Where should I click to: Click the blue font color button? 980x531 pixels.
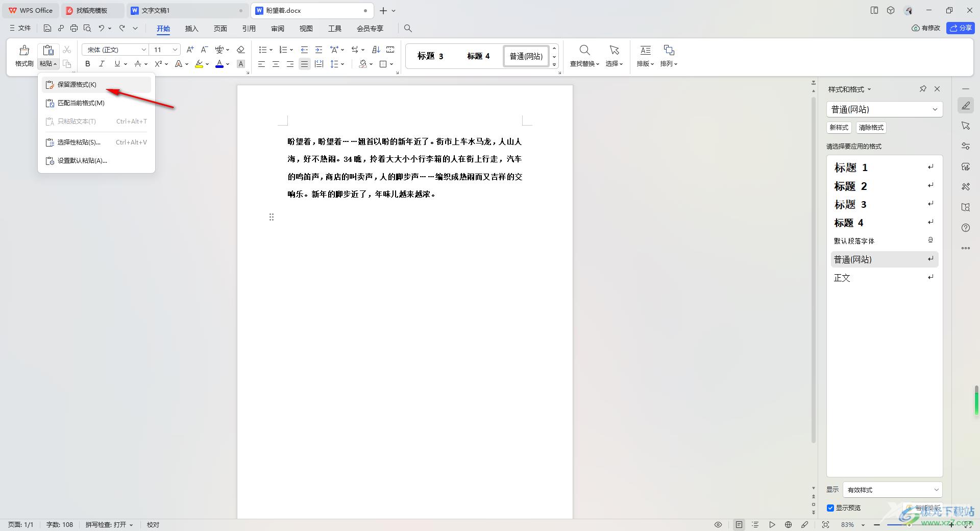tap(219, 64)
